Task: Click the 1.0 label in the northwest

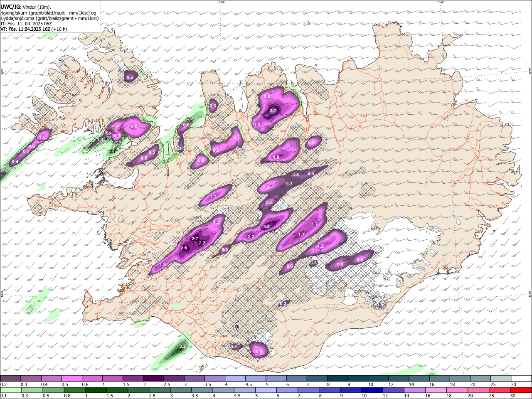Action: 42,137
